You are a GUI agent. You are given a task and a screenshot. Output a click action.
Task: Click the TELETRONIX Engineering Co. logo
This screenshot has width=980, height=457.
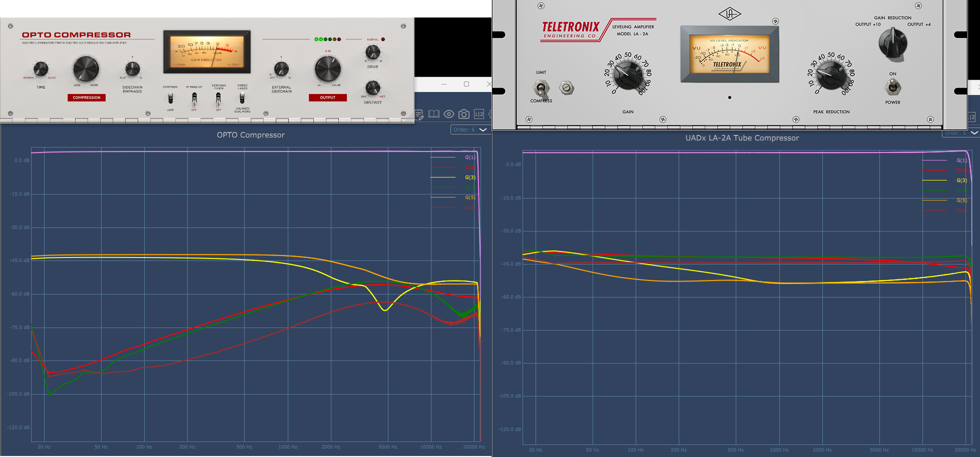coord(571,29)
